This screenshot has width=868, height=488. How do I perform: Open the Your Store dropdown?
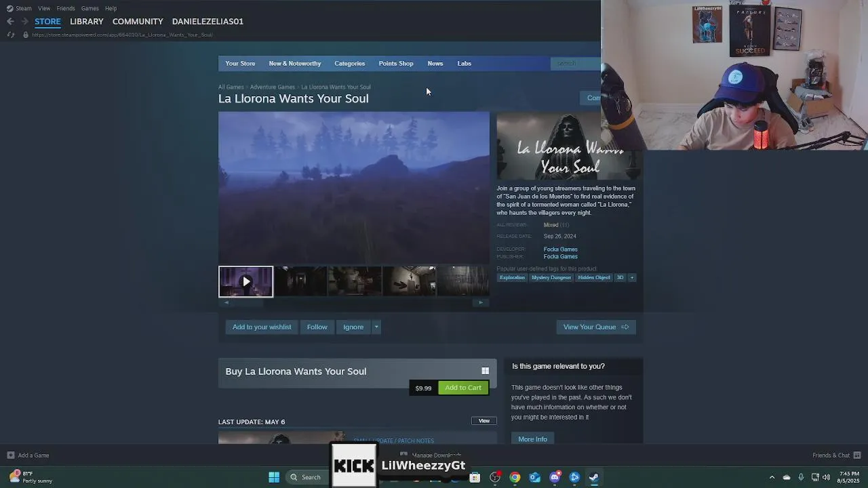(240, 64)
